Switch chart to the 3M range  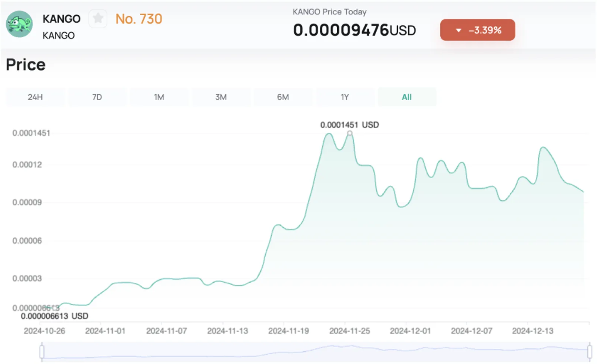(x=221, y=97)
